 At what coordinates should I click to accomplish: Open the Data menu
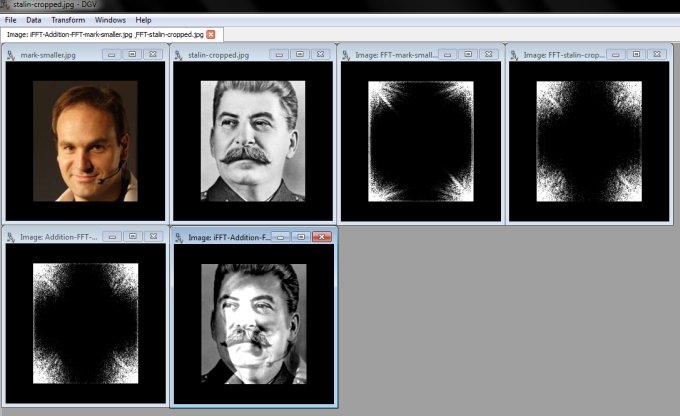point(33,20)
